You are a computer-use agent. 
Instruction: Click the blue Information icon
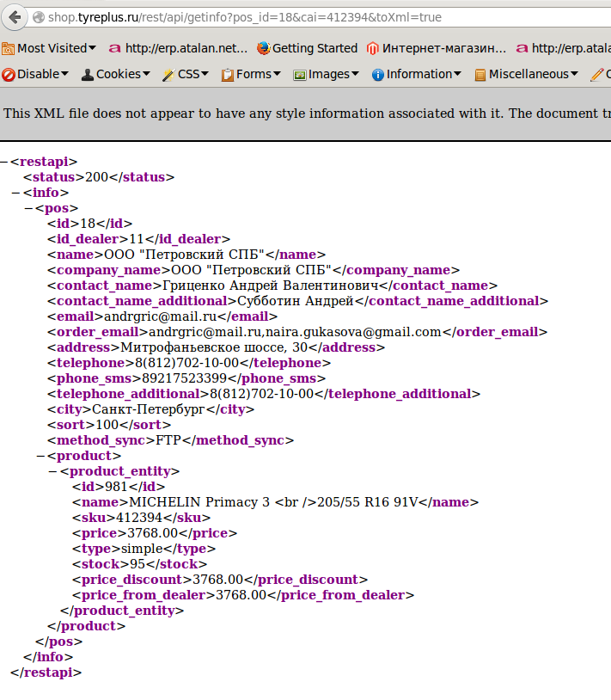tap(378, 75)
